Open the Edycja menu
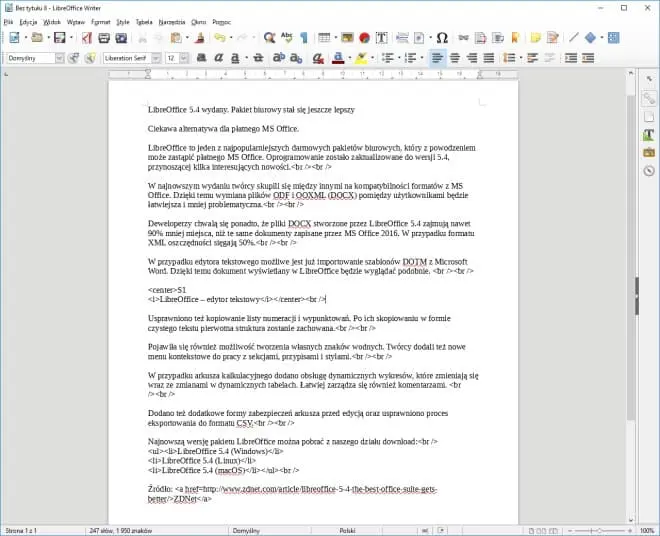 pos(28,22)
